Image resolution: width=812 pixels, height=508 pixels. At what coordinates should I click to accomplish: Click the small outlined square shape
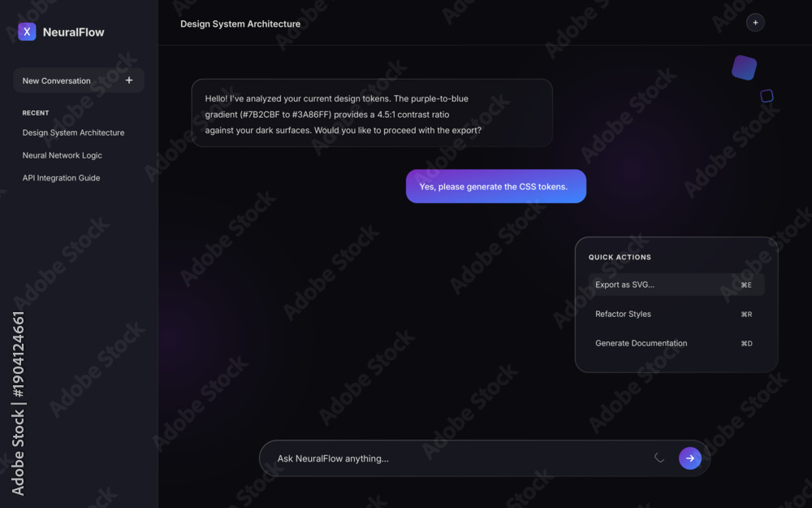[767, 96]
